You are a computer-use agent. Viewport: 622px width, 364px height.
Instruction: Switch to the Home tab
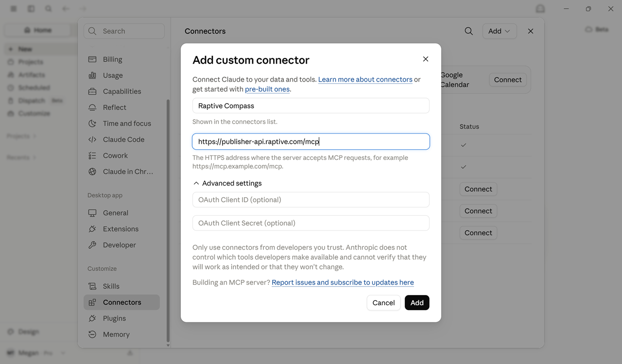38,30
